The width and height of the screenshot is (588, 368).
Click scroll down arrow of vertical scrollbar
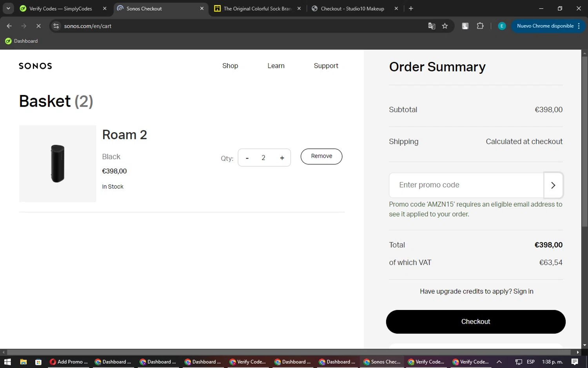[x=584, y=345]
